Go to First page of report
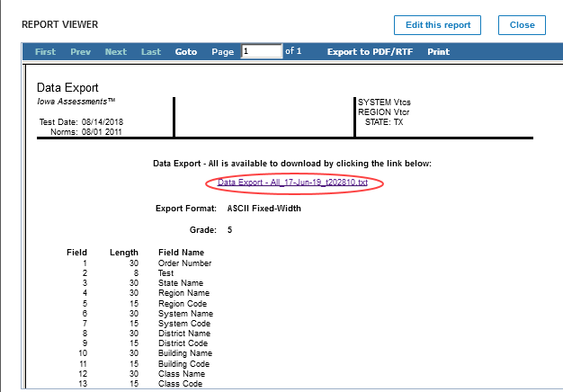 [x=45, y=52]
